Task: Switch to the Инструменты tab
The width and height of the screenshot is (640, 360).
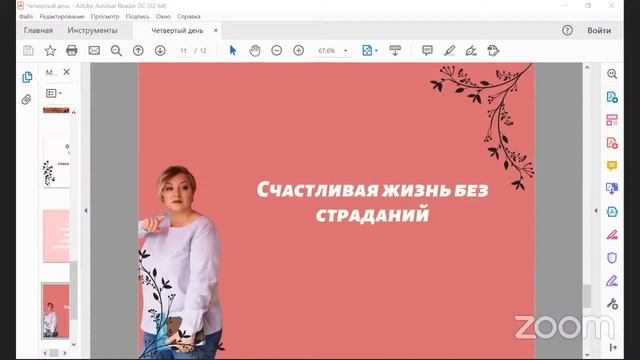Action: [x=92, y=31]
